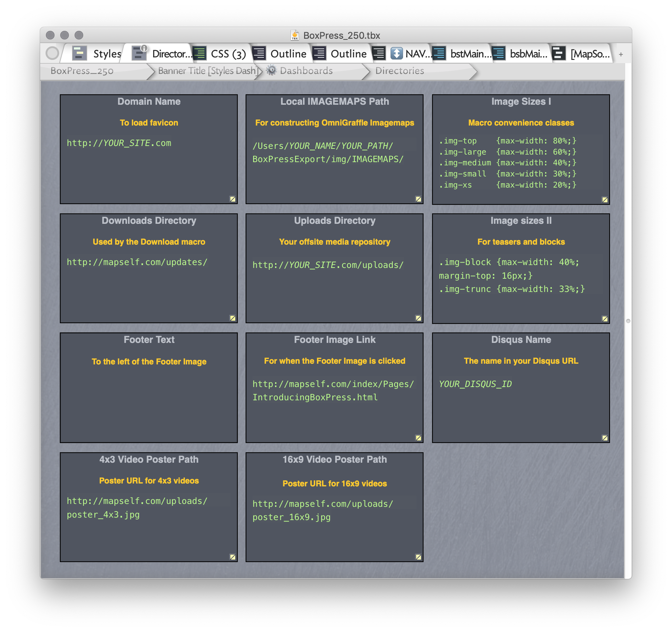
Task: Click the gear icon beside the Dashboards breadcrumb
Action: 271,71
